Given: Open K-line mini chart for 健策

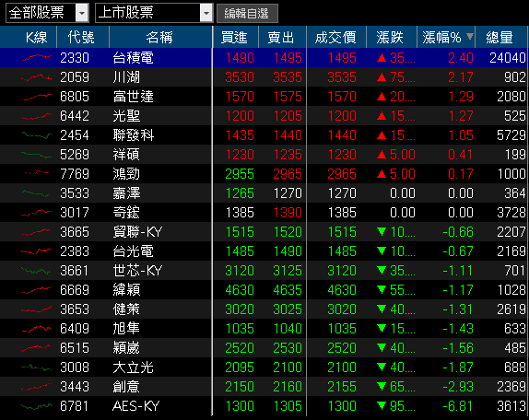Looking at the screenshot, I should click(37, 309).
